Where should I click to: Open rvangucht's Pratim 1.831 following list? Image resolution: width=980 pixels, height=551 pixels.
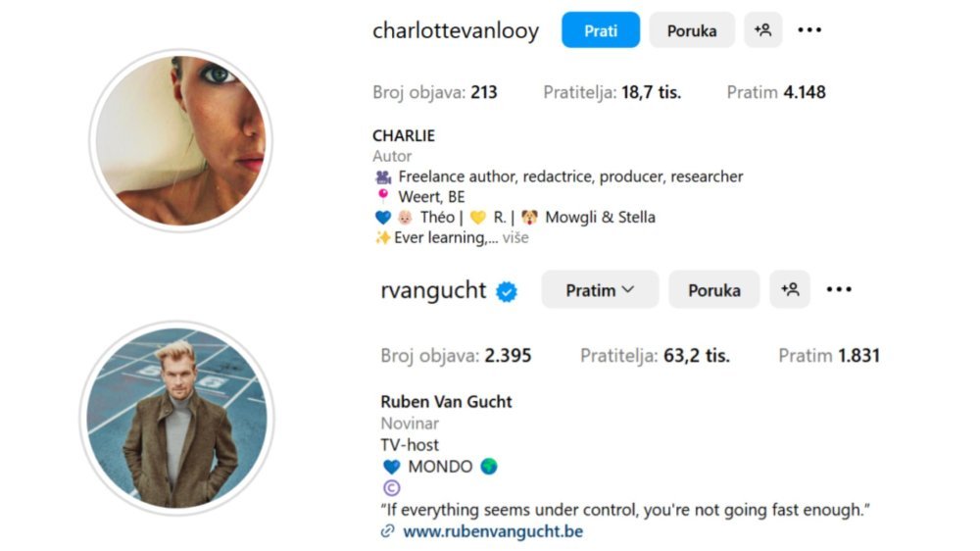pos(829,356)
